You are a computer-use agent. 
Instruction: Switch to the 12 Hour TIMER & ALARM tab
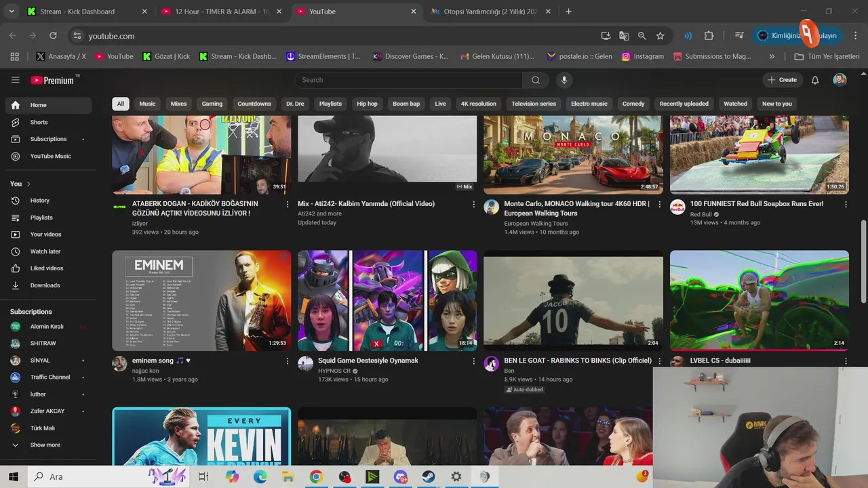point(221,12)
